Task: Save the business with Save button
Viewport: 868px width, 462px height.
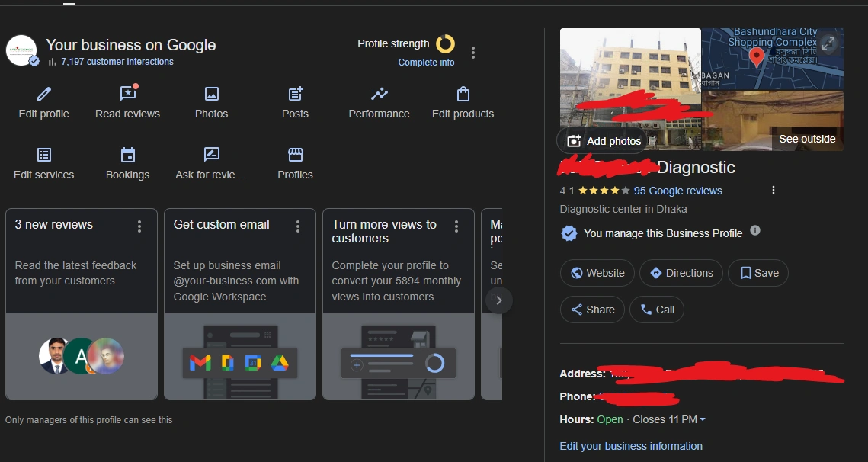Action: click(x=758, y=273)
